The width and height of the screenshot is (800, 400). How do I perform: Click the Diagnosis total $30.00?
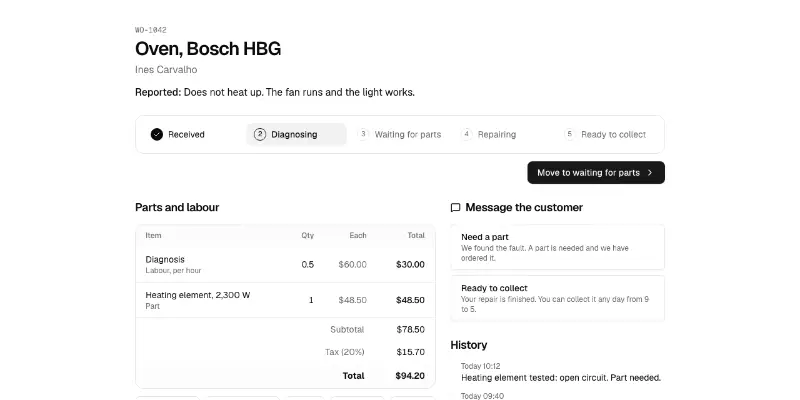(x=410, y=265)
